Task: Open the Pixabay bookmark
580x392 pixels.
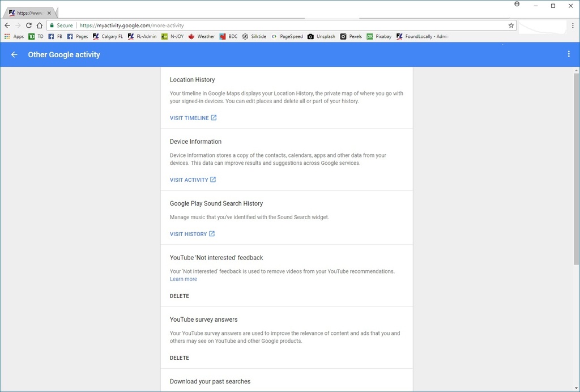Action: (379, 37)
